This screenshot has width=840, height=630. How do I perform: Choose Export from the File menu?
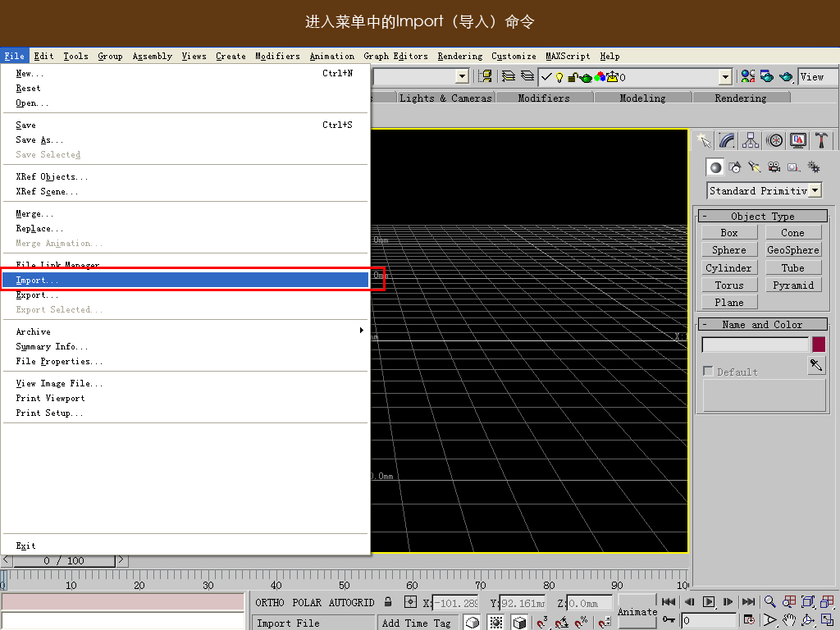click(x=185, y=294)
